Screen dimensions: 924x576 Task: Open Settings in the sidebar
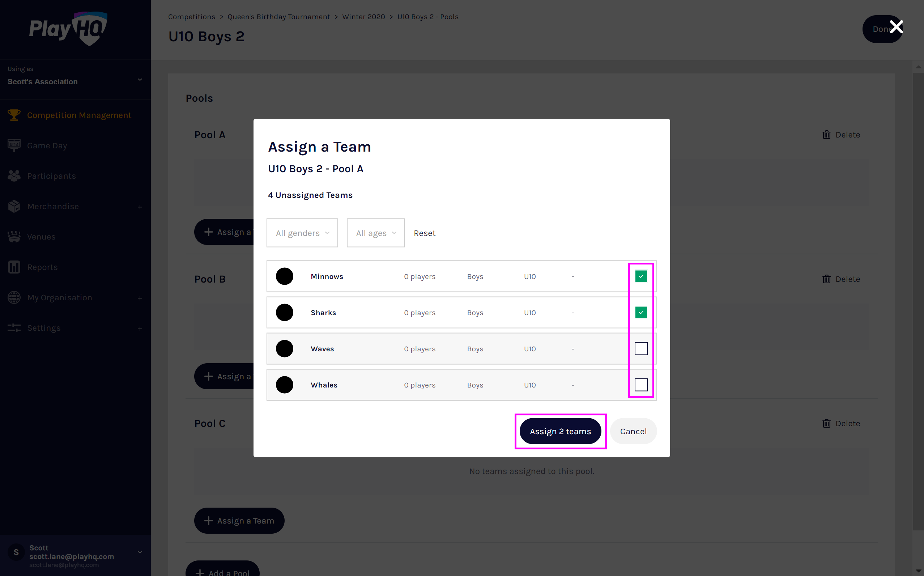point(44,328)
